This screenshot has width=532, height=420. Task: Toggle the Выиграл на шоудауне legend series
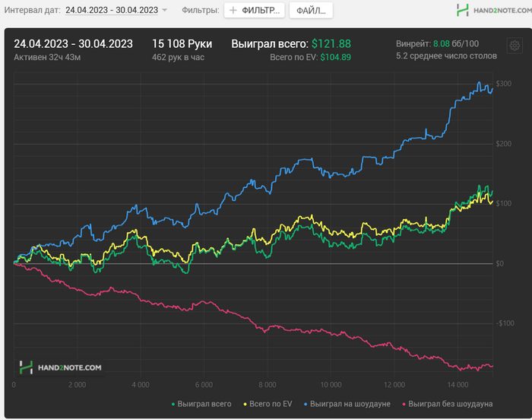coord(347,404)
